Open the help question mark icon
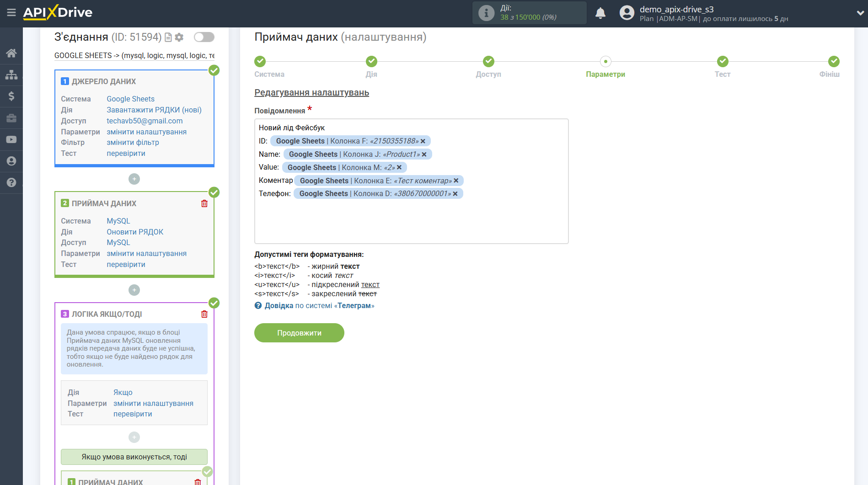 (11, 182)
